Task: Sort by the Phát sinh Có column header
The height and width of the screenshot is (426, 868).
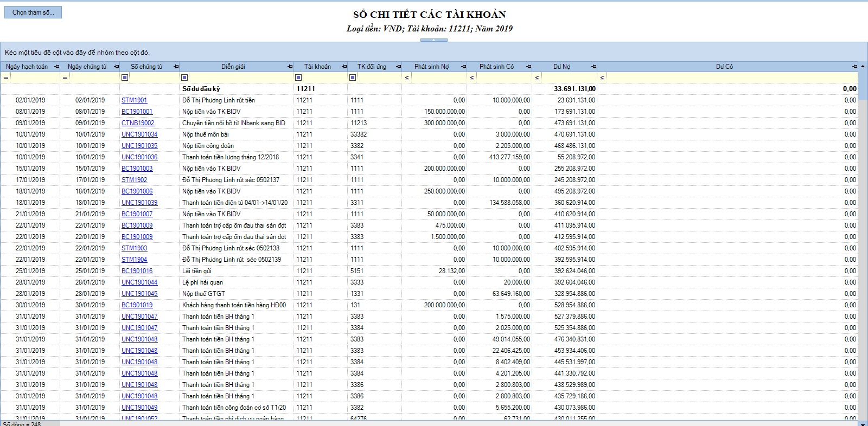Action: [x=496, y=67]
